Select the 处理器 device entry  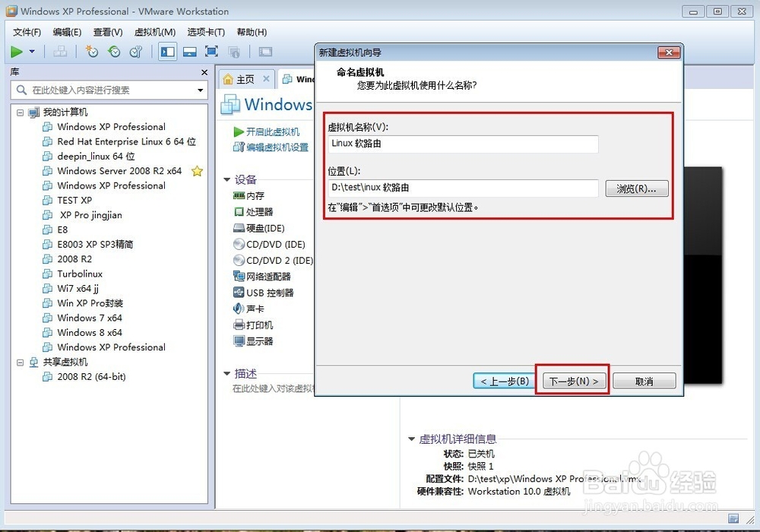click(x=254, y=212)
